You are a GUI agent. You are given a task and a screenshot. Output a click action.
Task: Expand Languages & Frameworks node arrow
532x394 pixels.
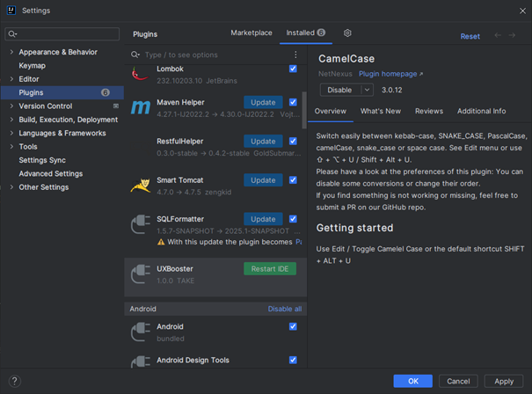coord(11,133)
